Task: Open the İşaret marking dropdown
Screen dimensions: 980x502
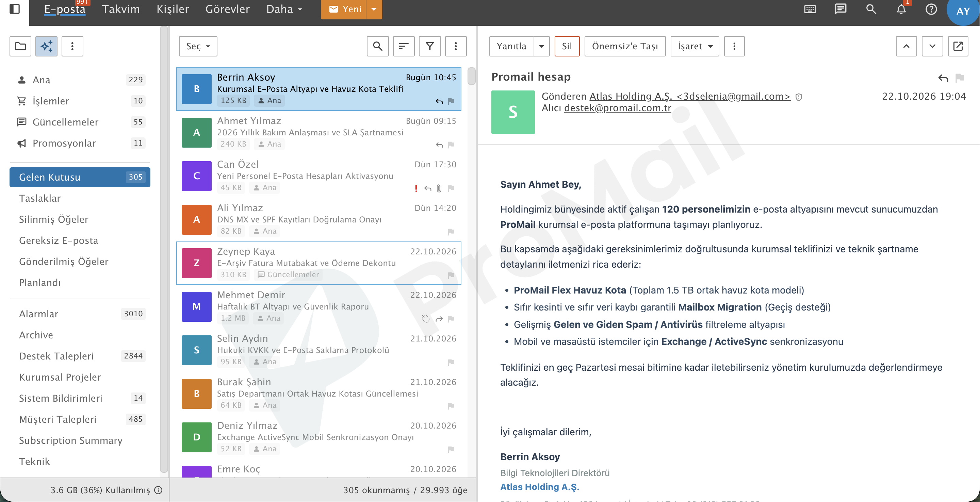Action: [x=695, y=46]
